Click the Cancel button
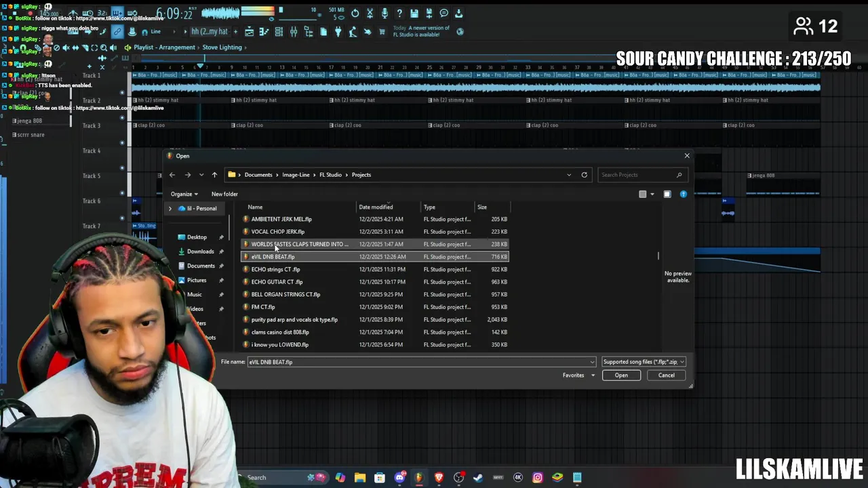The height and width of the screenshot is (488, 868). pos(666,375)
